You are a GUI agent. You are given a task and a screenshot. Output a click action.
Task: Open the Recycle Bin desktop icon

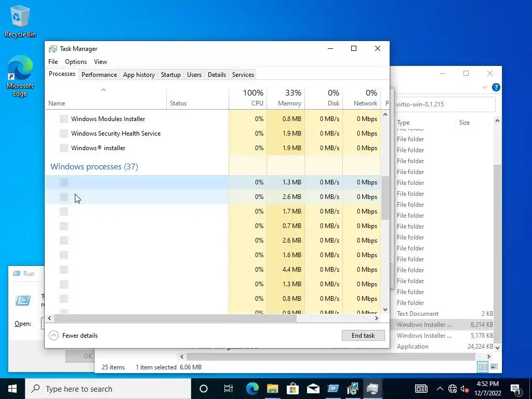(20, 21)
